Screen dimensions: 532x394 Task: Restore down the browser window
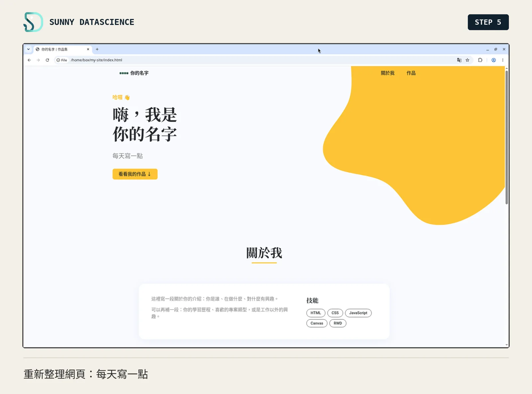click(496, 50)
